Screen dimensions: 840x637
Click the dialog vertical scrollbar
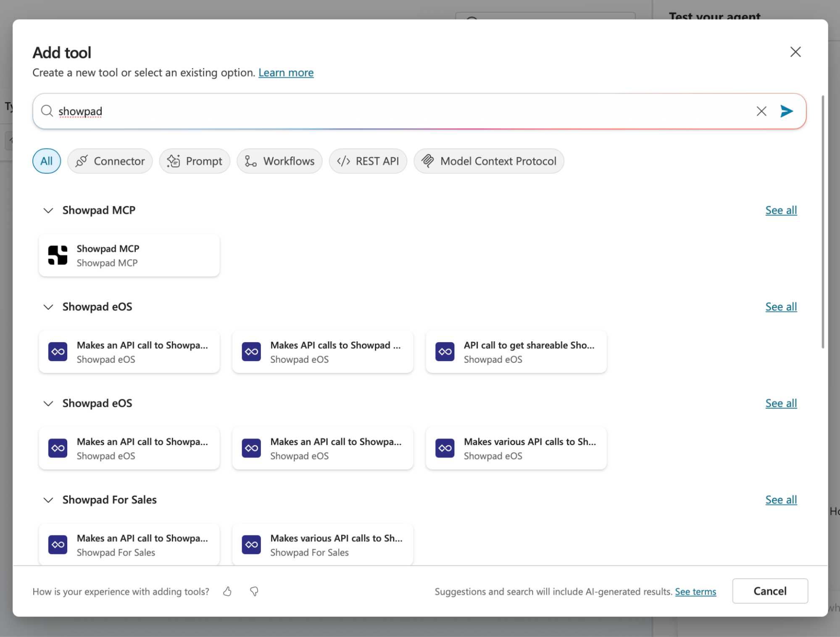(x=823, y=222)
